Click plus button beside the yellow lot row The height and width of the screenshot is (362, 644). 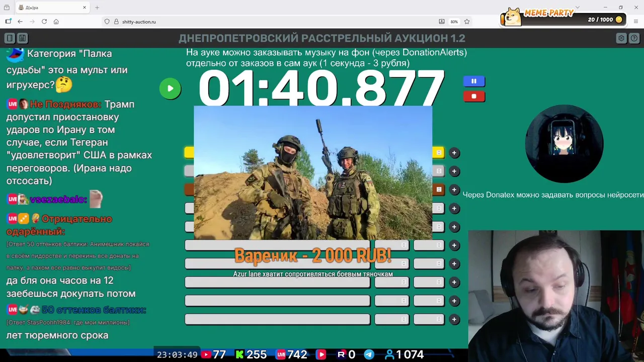click(x=454, y=153)
